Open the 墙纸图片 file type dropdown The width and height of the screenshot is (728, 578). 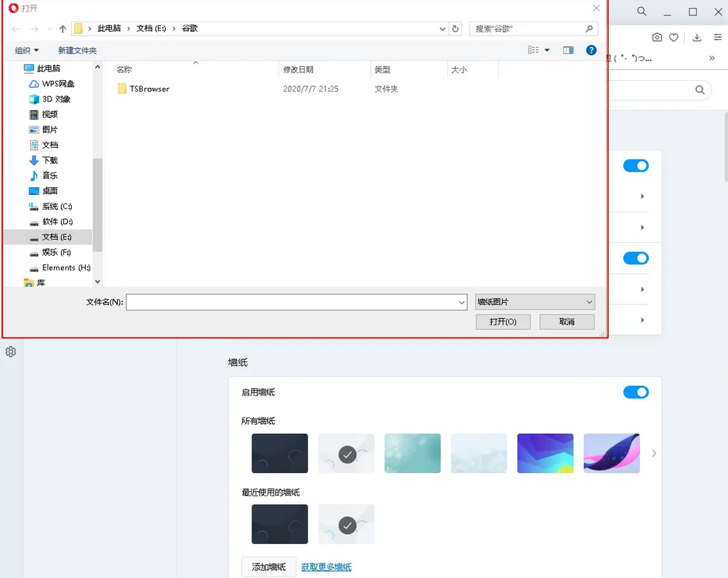[534, 301]
